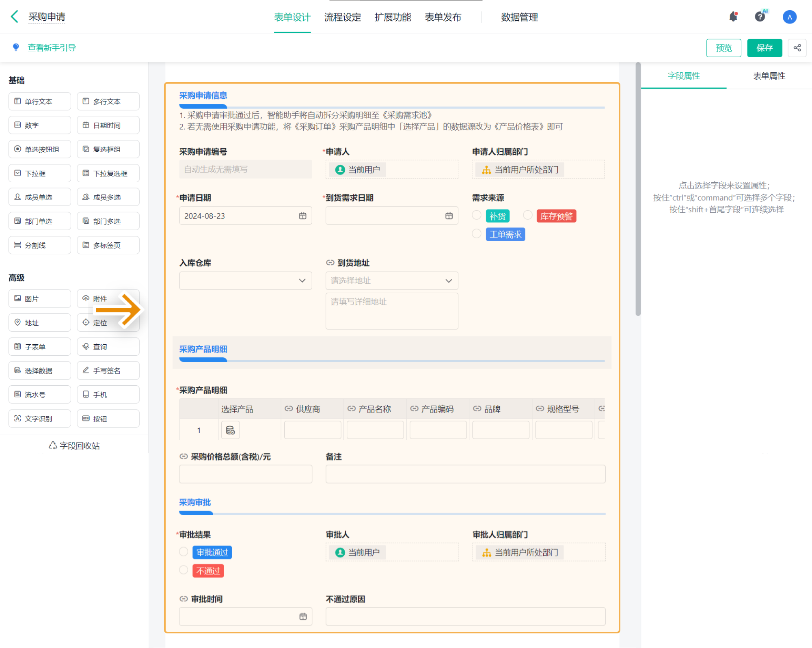Open the 查看新手引导 link
This screenshot has height=648, width=812.
(x=52, y=48)
